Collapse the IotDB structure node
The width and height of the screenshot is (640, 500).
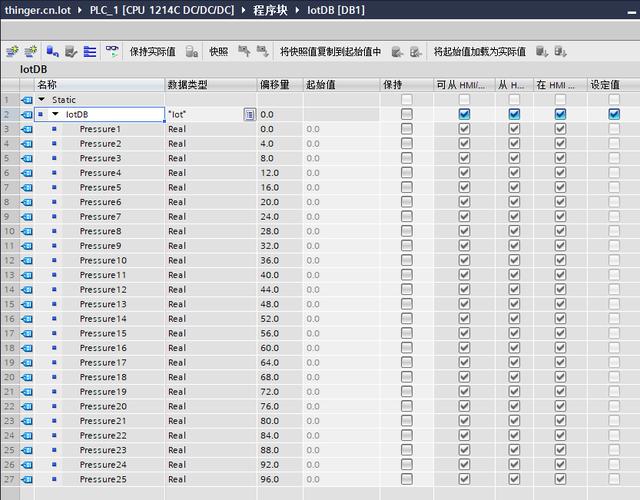[55, 115]
